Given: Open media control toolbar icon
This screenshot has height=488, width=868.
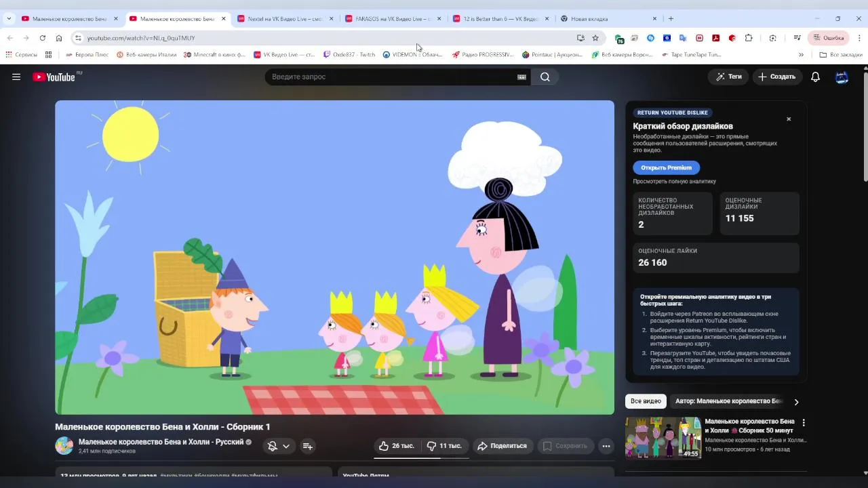Looking at the screenshot, I should pyautogui.click(x=797, y=38).
